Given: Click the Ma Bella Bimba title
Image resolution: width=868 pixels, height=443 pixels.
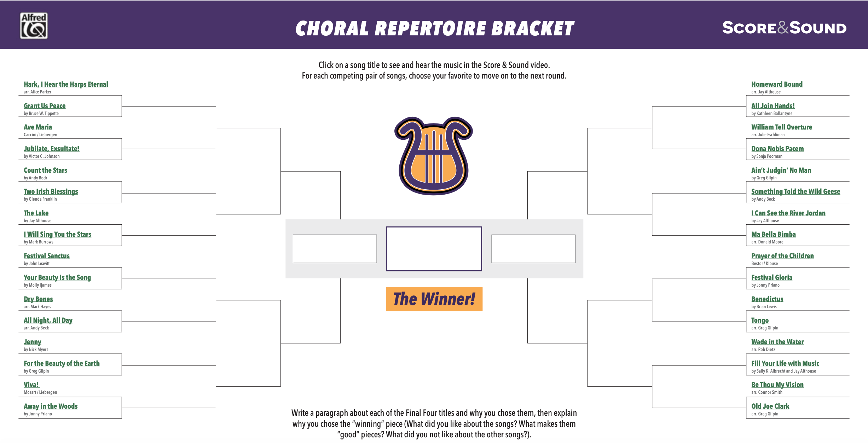Looking at the screenshot, I should [774, 234].
